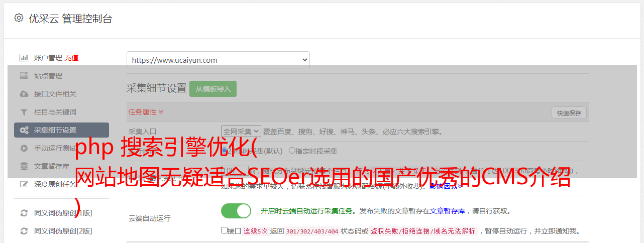Viewport: 644px width, 243px height.
Task: Click the cloud upload icon for 接口文件相关
Action: click(24, 94)
